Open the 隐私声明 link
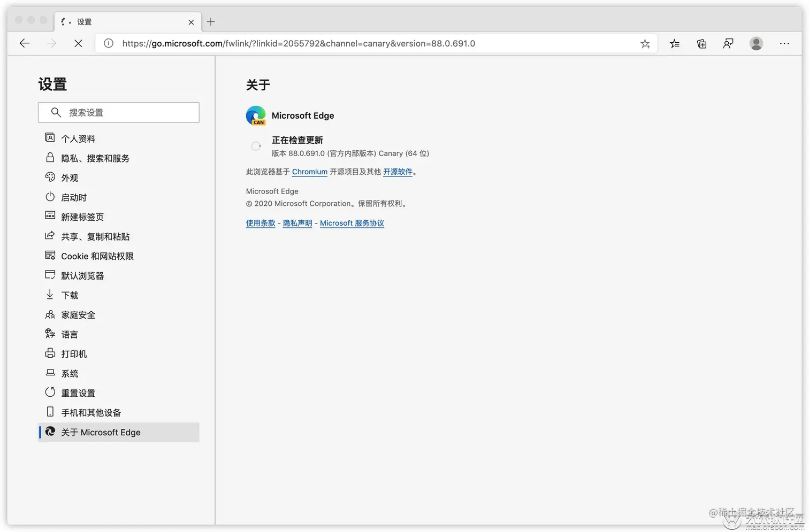 click(297, 223)
